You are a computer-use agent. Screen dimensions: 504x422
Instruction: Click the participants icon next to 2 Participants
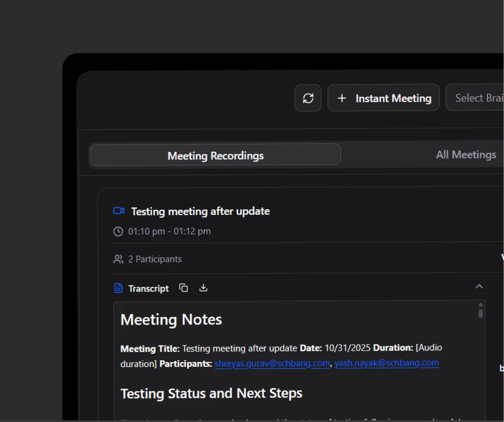tap(118, 259)
